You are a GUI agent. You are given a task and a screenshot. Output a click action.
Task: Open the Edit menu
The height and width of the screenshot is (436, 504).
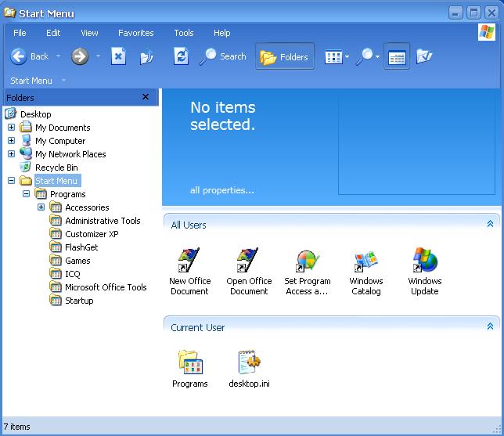coord(53,33)
